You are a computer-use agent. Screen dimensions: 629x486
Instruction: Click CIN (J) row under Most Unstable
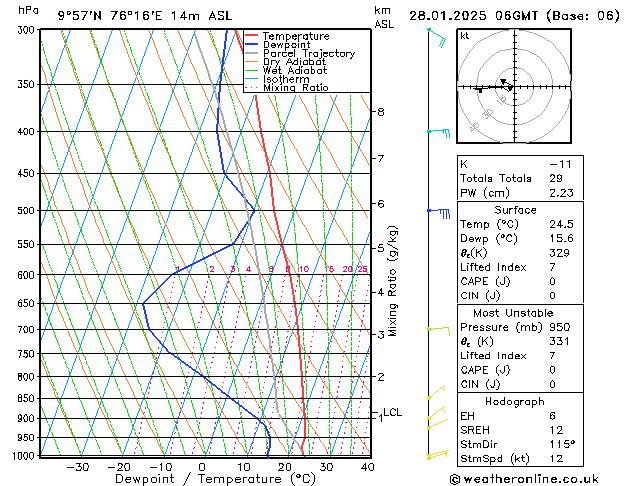pyautogui.click(x=520, y=385)
